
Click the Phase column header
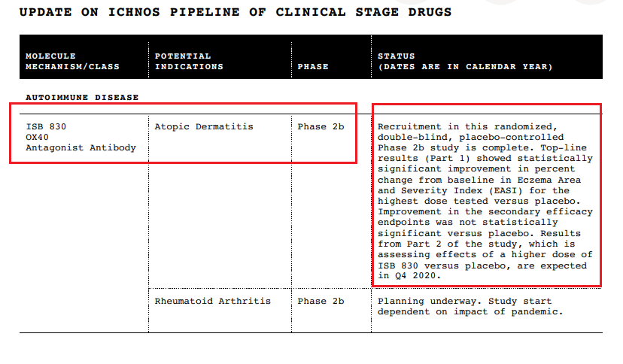pos(313,67)
